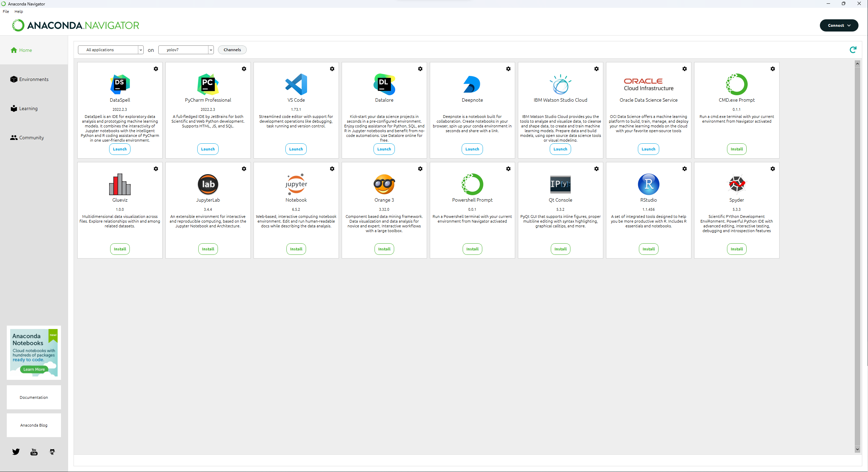
Task: Launch DataSpell
Action: click(x=120, y=149)
